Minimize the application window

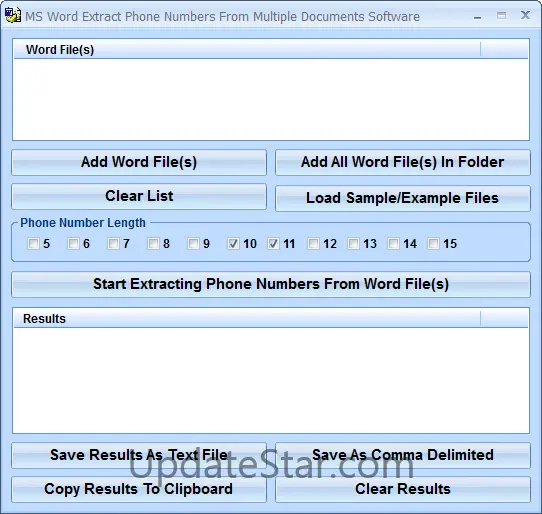[477, 16]
